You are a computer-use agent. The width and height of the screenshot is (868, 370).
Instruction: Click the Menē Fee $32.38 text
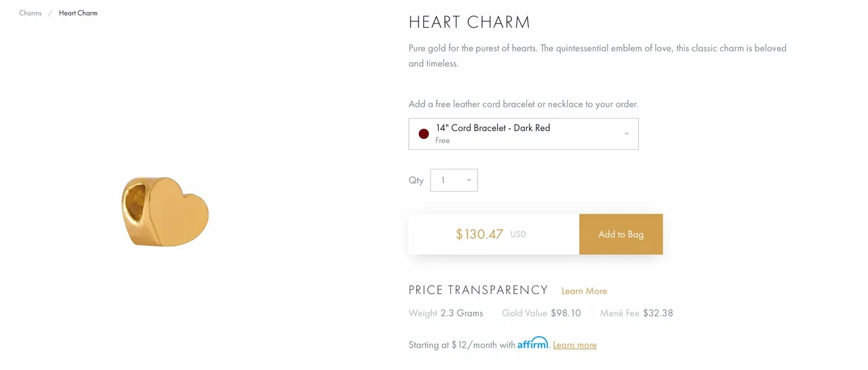(637, 313)
